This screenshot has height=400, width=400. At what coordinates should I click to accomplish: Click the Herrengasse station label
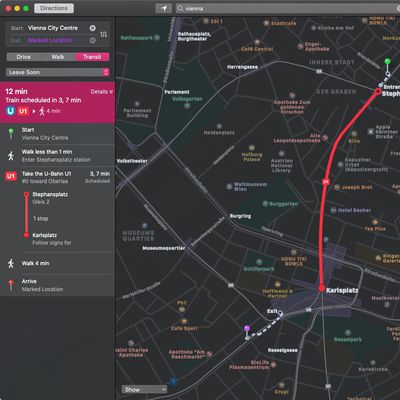coord(242,67)
